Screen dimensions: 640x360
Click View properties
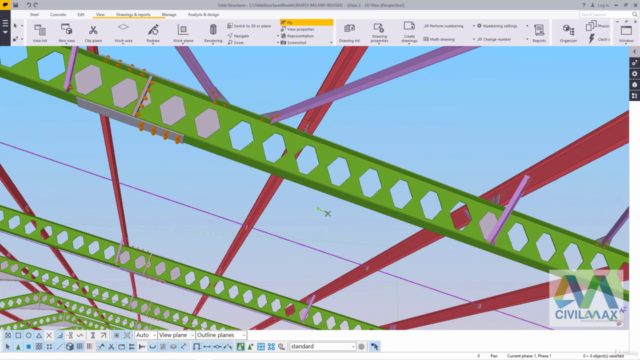click(298, 29)
